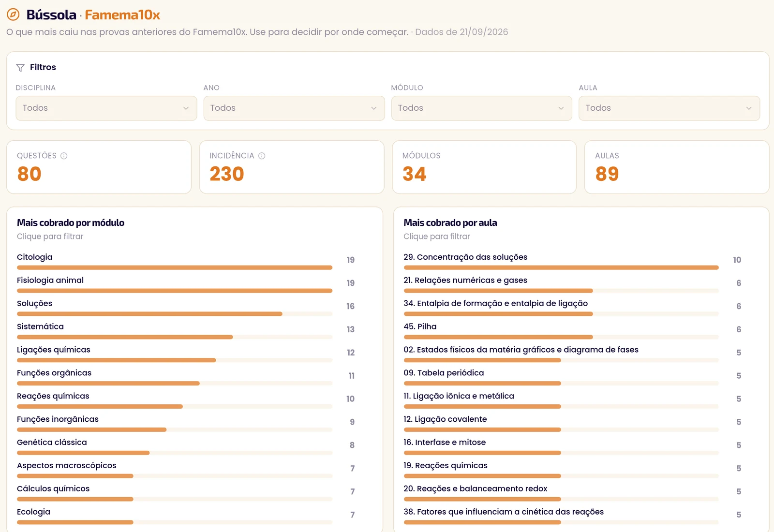Filter by the Fisiologia animal module

[x=186, y=284]
